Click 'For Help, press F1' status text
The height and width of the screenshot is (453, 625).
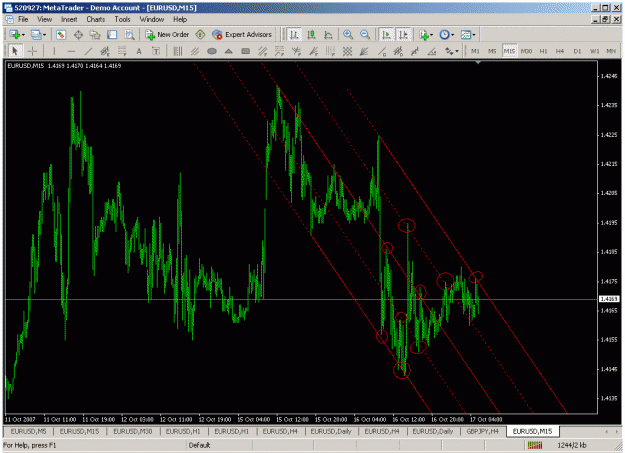click(29, 445)
